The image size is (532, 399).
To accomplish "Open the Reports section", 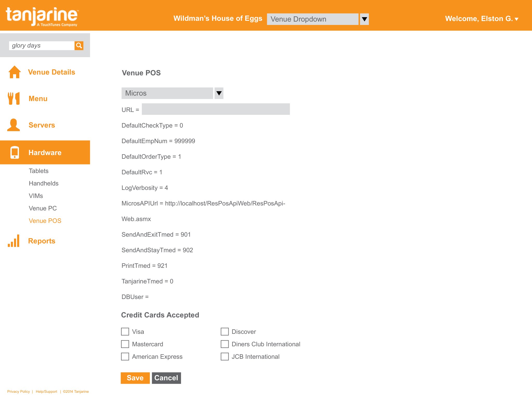I will tap(42, 241).
